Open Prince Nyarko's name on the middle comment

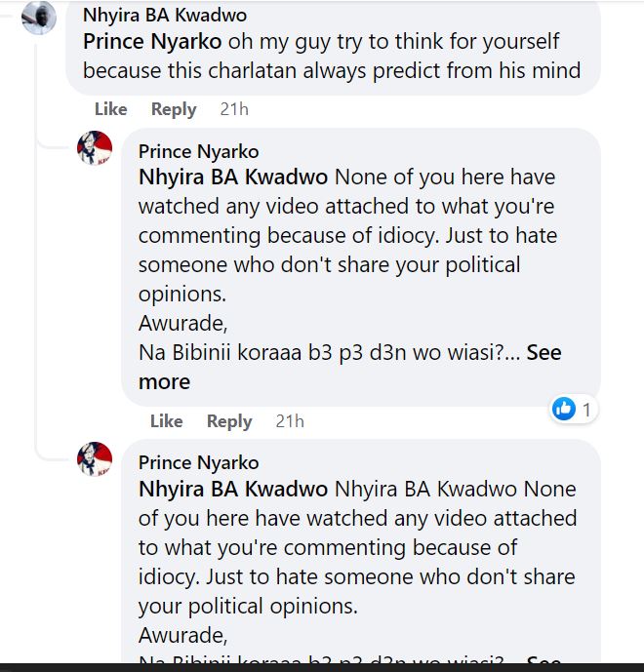[199, 151]
